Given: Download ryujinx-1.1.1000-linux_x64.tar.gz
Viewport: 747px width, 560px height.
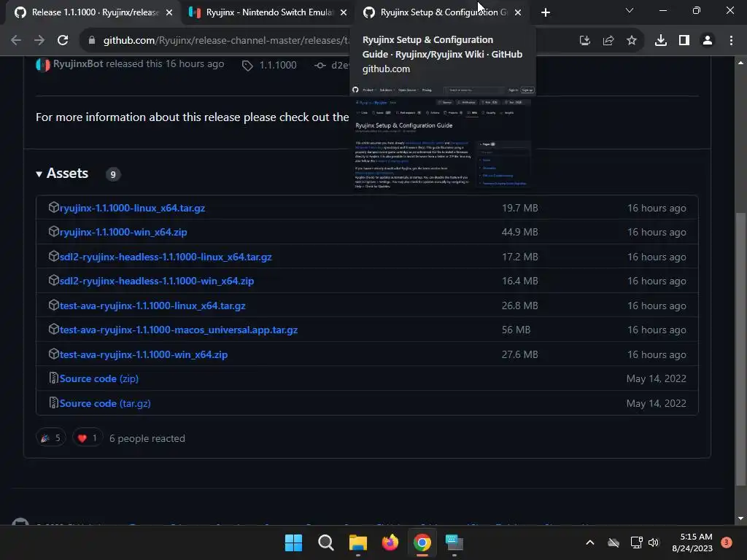Looking at the screenshot, I should [133, 208].
